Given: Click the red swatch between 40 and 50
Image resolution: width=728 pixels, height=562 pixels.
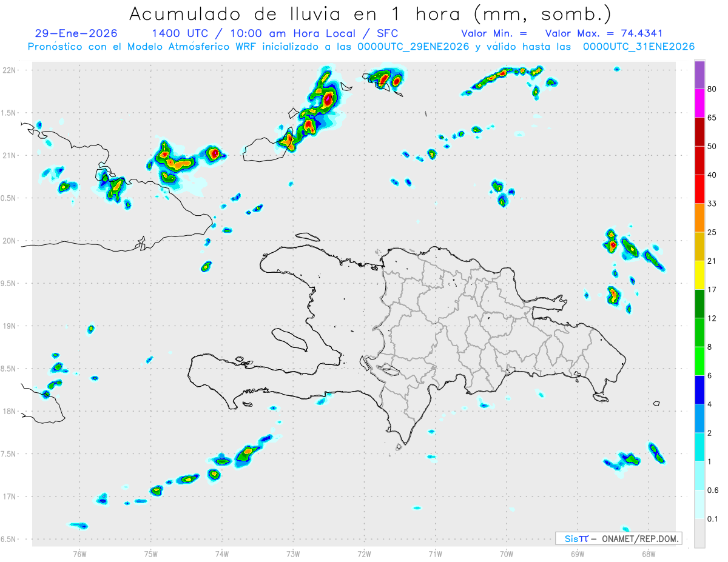Looking at the screenshot, I should point(699,161).
